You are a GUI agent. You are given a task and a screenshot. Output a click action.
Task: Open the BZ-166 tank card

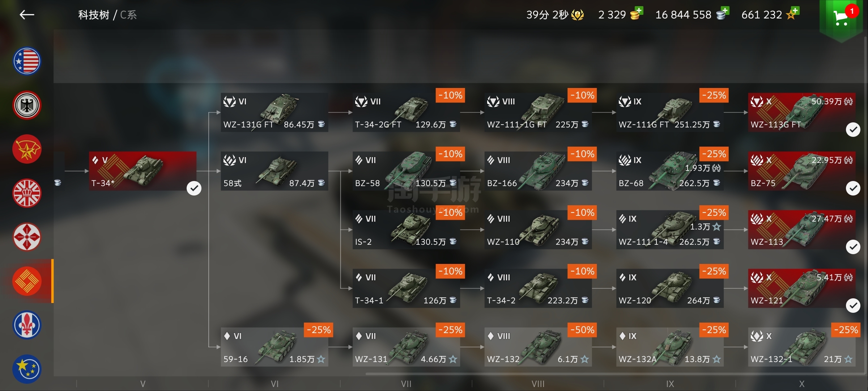click(538, 171)
